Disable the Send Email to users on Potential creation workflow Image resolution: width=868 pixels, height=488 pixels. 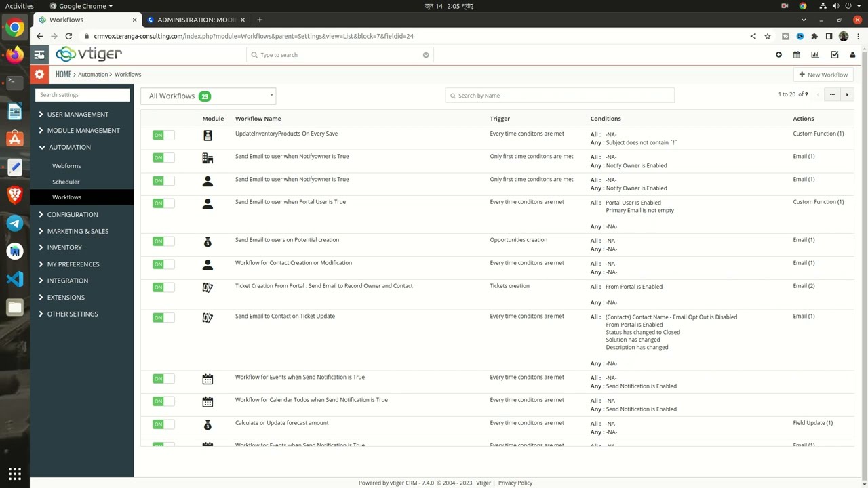(x=163, y=241)
